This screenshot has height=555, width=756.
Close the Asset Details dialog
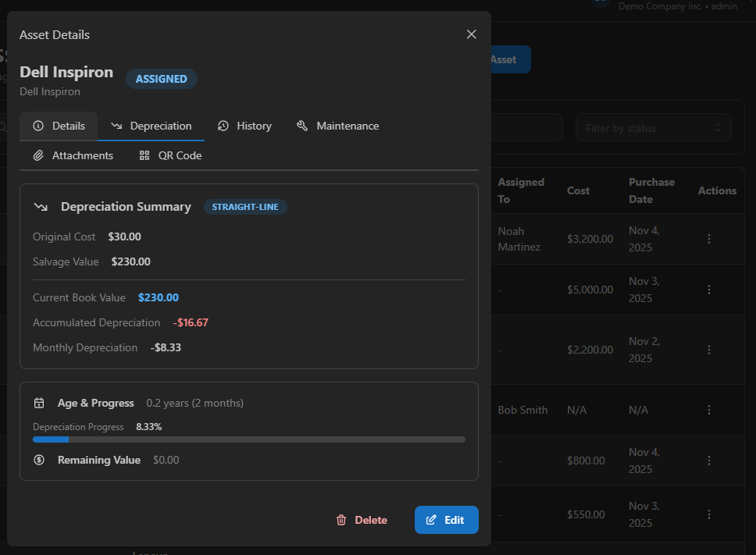471,34
